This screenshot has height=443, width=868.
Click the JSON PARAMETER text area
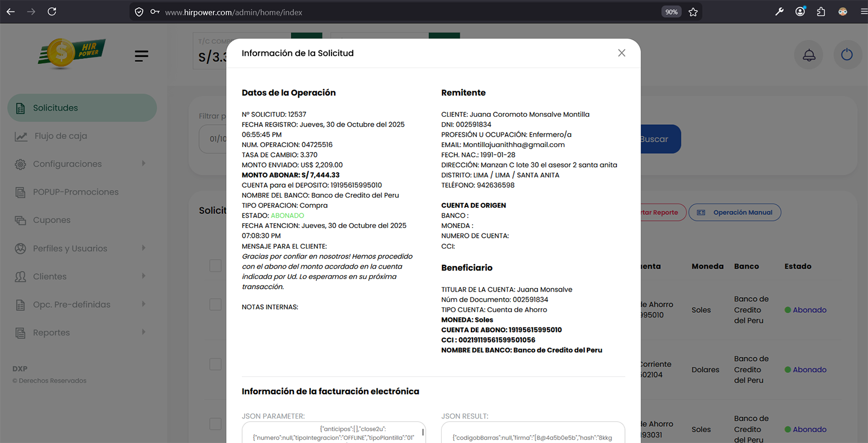(334, 433)
